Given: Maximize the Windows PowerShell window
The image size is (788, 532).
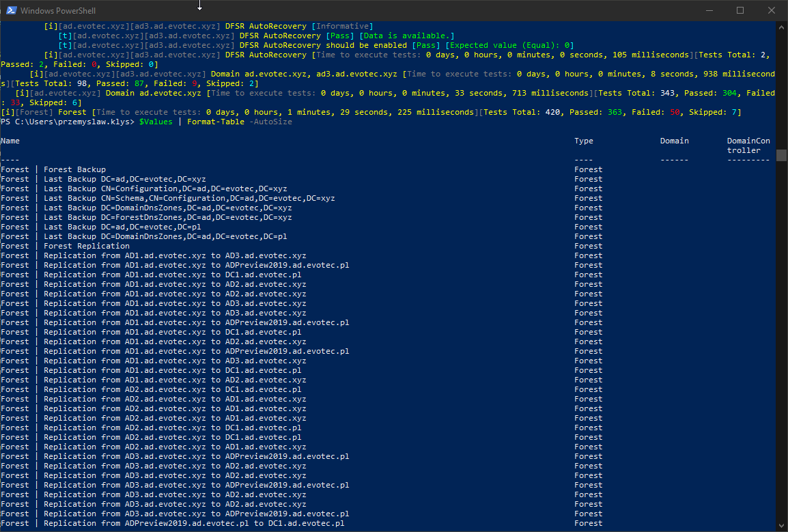Looking at the screenshot, I should click(x=740, y=10).
